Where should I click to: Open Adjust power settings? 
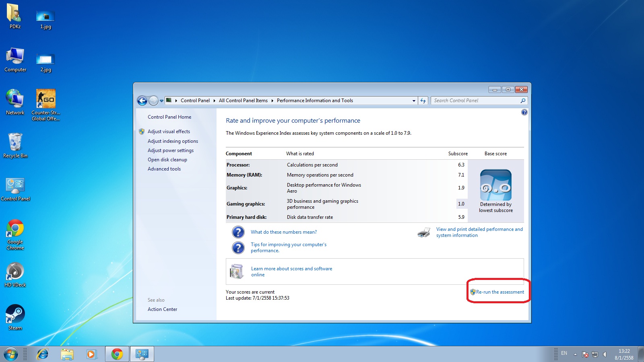tap(171, 150)
